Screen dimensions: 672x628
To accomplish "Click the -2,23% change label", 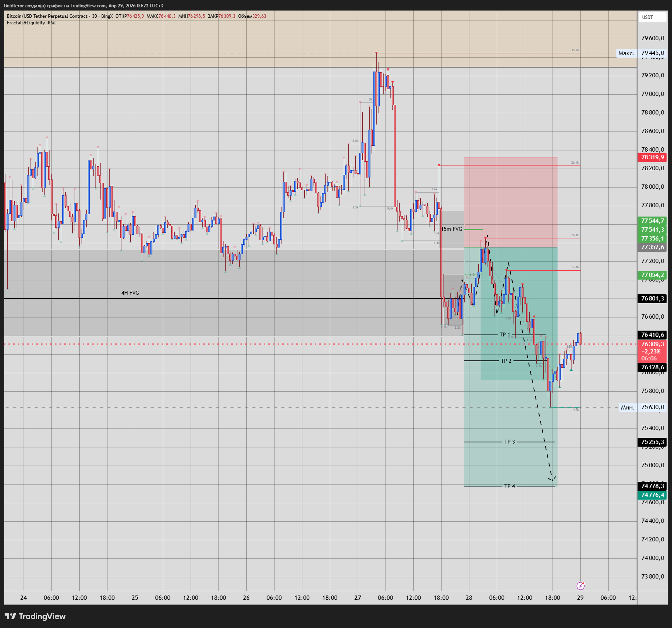I will [x=651, y=352].
